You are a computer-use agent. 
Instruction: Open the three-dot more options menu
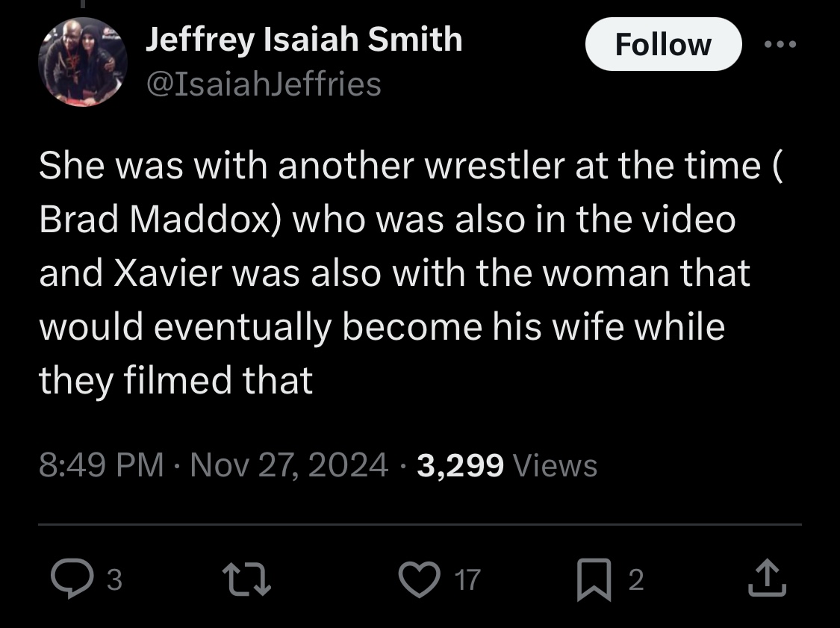782,44
